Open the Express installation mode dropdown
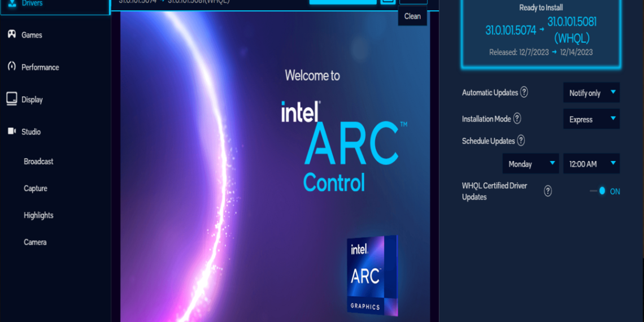The image size is (644, 322). coord(591,119)
